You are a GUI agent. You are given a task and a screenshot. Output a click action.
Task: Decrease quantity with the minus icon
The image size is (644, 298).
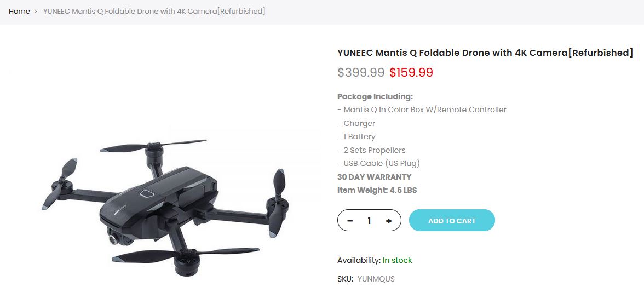[x=350, y=221]
